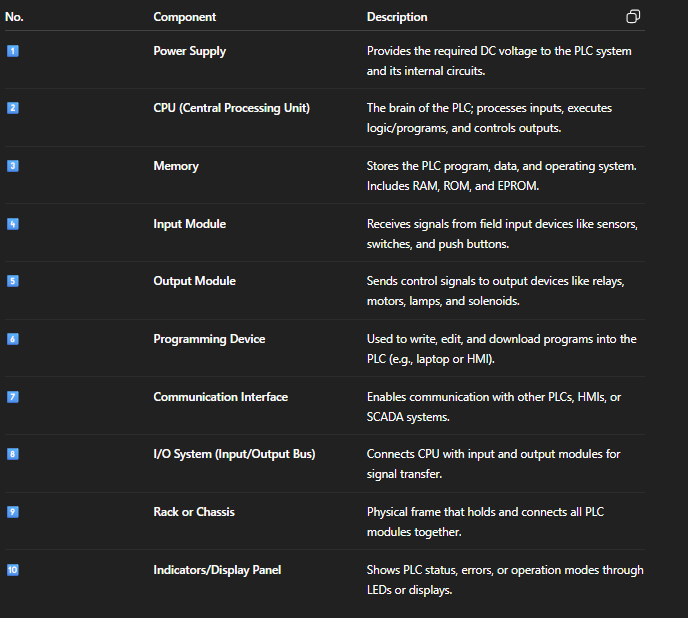Screen dimensions: 688x618
Task: Select the Indicators/Display Panel component name
Action: (217, 570)
